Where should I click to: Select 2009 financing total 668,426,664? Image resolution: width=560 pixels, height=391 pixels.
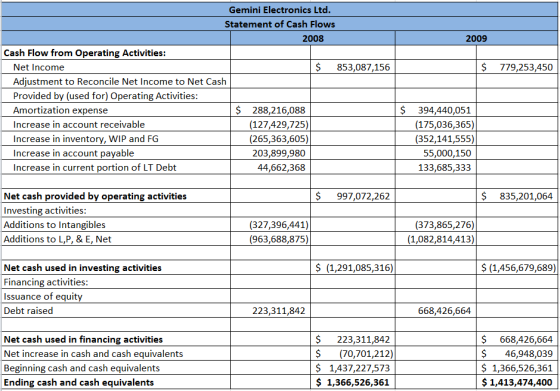(x=526, y=339)
